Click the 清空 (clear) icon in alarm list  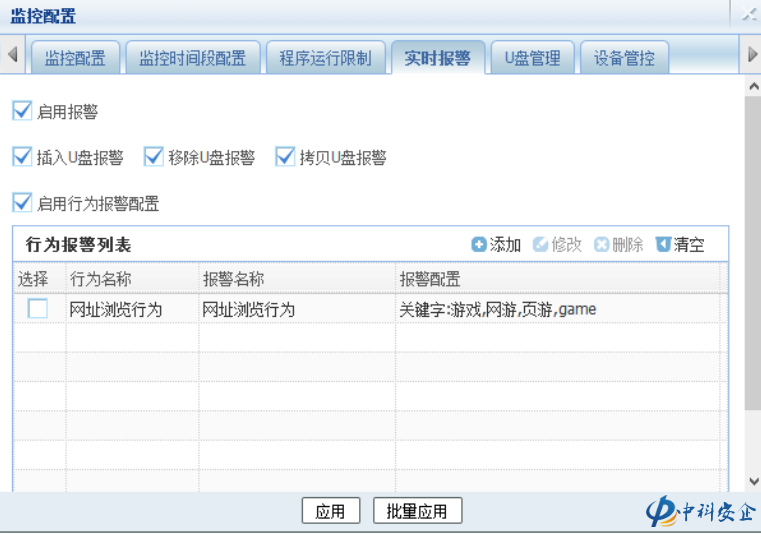click(663, 244)
